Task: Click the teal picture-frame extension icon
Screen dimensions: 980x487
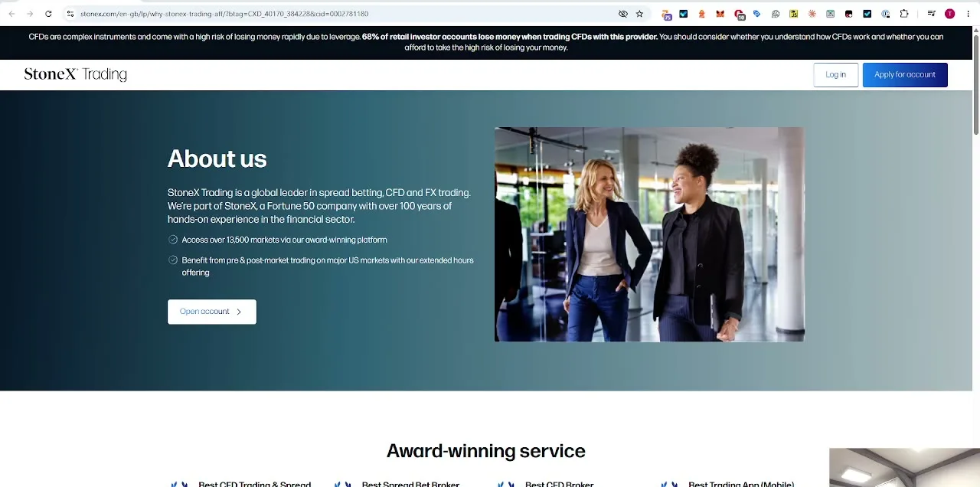Action: [x=831, y=14]
